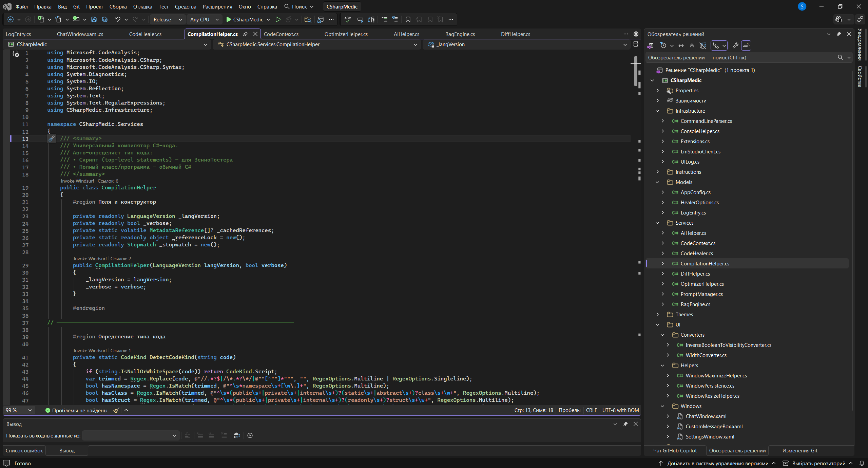Open Solution Explorer properties wrench icon

pos(735,45)
